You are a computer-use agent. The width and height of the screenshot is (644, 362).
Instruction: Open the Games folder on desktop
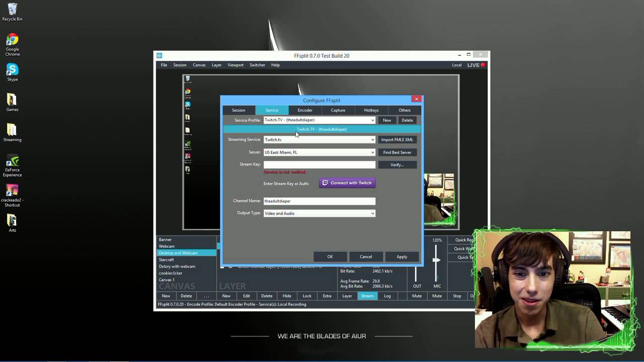[x=12, y=103]
